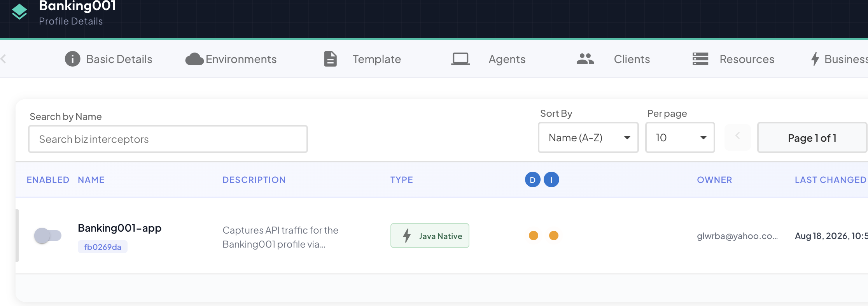Open the Sort By Name (A-Z) dropdown
Screen dimensions: 868x306
(x=588, y=138)
